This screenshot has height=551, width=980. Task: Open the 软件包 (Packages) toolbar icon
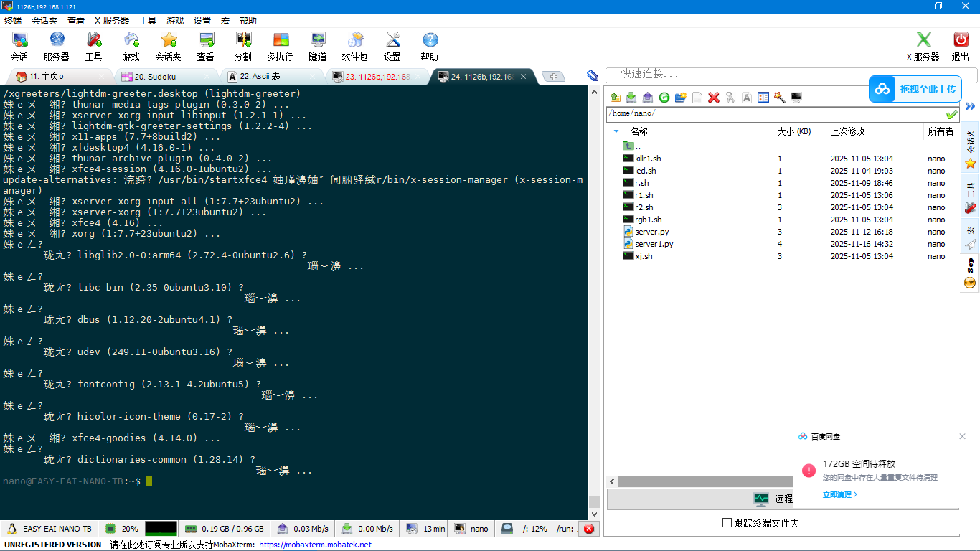(354, 47)
